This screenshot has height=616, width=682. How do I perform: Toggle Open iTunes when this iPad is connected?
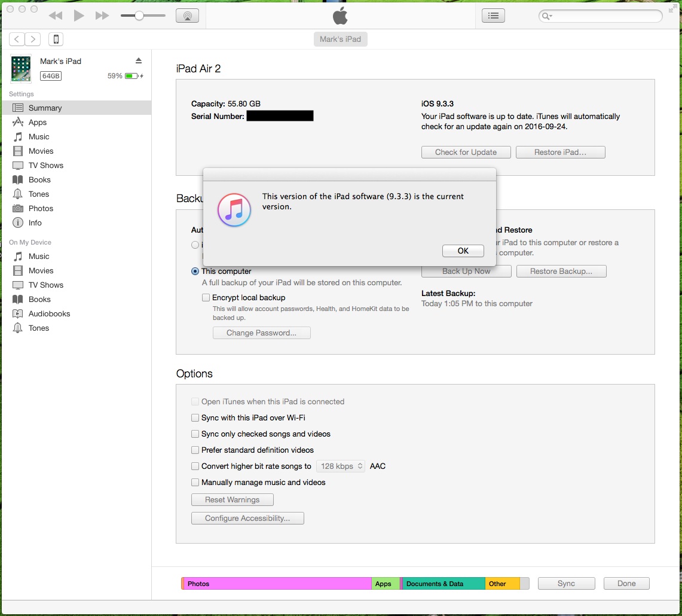[195, 401]
